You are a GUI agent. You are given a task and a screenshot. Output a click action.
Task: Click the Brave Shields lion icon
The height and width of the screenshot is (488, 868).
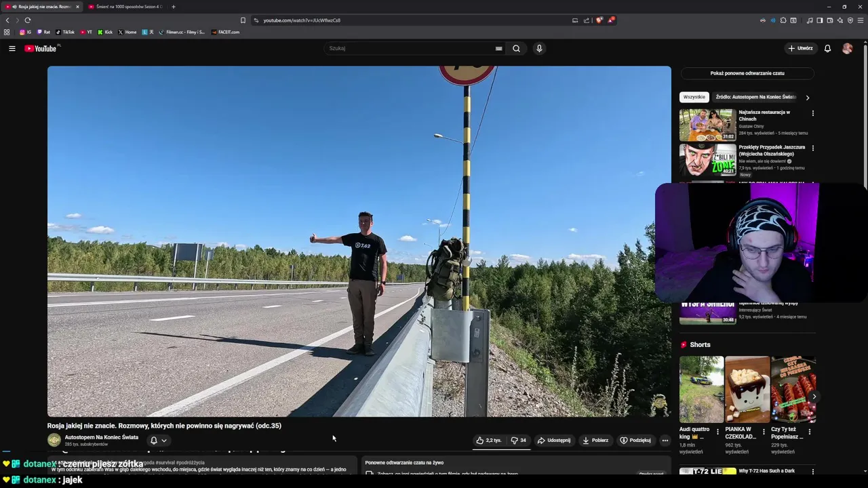599,20
